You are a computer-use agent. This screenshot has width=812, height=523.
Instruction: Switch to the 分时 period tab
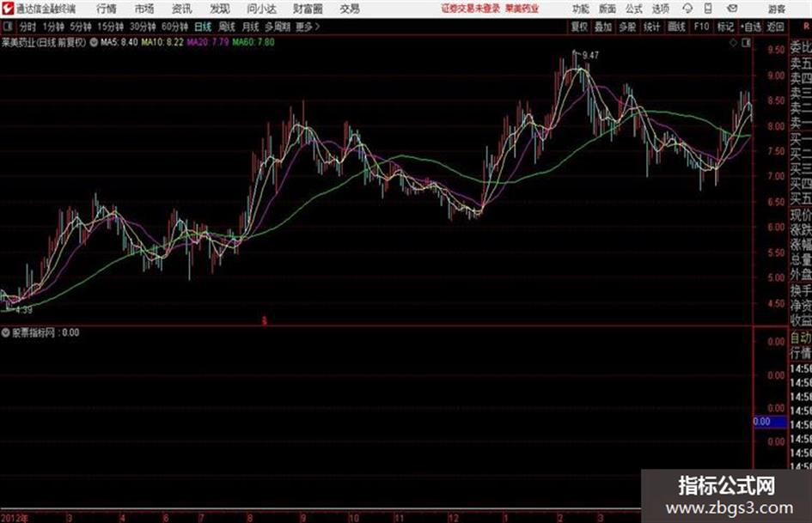(x=27, y=27)
